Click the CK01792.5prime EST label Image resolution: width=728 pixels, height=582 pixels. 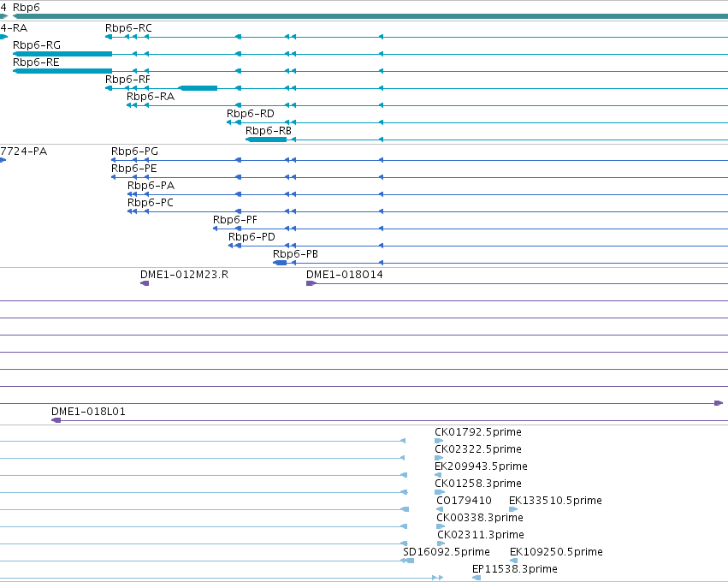pyautogui.click(x=478, y=432)
